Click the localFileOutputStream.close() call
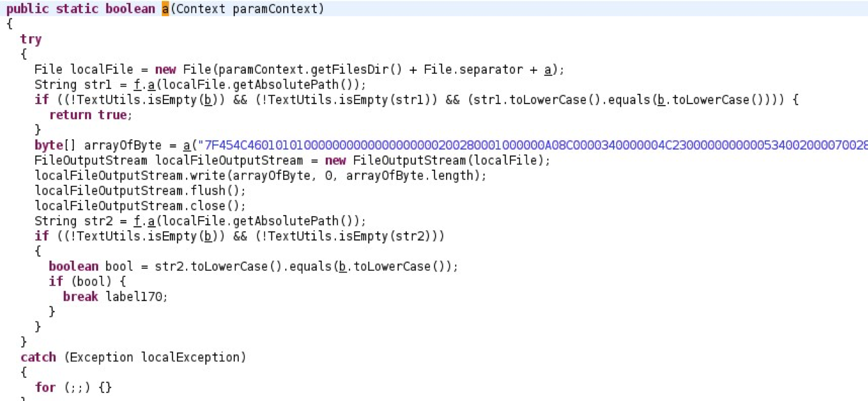 tap(139, 206)
